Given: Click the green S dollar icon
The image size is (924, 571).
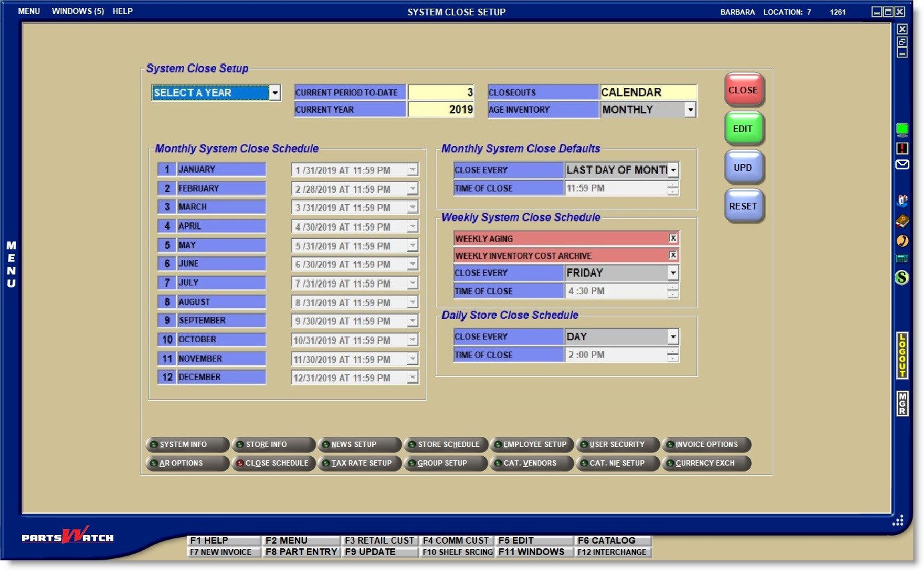Looking at the screenshot, I should [902, 277].
